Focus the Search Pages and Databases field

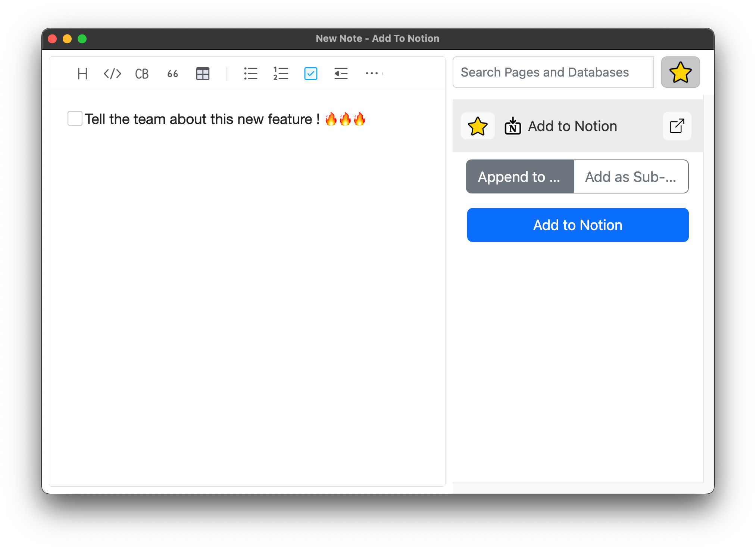[x=553, y=72]
